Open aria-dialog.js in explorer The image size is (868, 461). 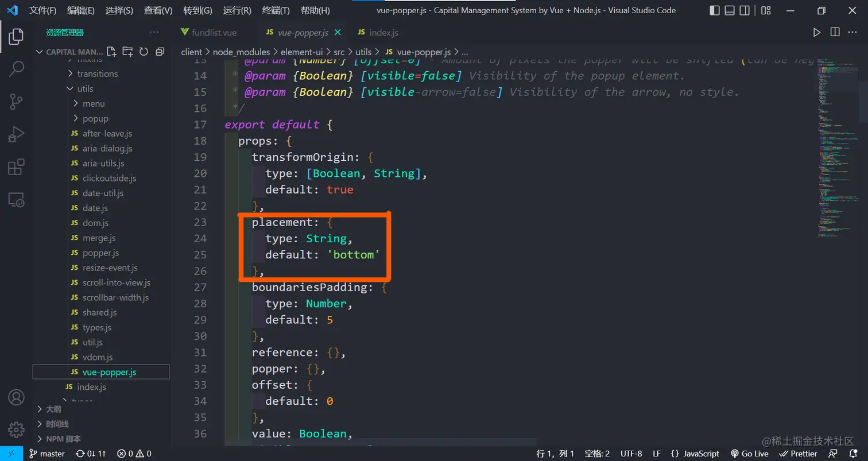coord(107,148)
